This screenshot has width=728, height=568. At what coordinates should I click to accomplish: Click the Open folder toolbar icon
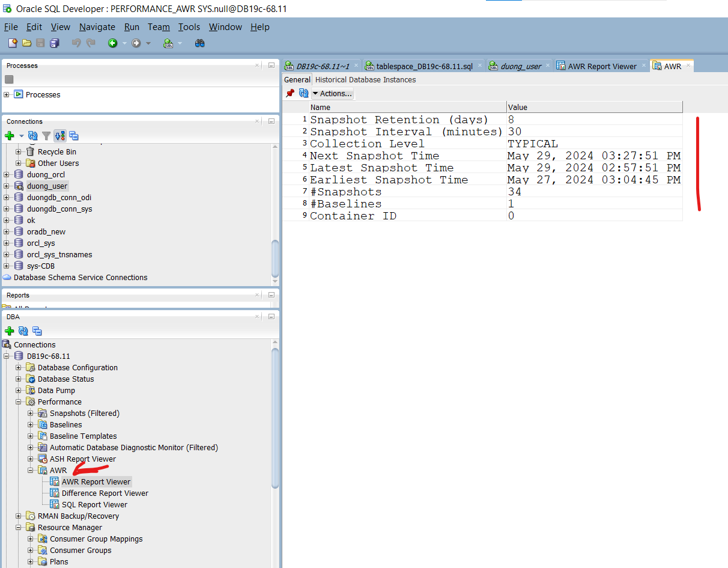coord(26,43)
